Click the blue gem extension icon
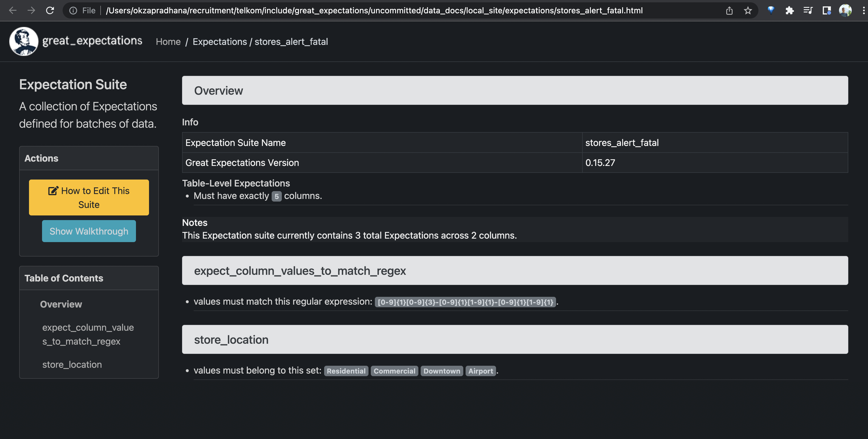 pos(771,10)
